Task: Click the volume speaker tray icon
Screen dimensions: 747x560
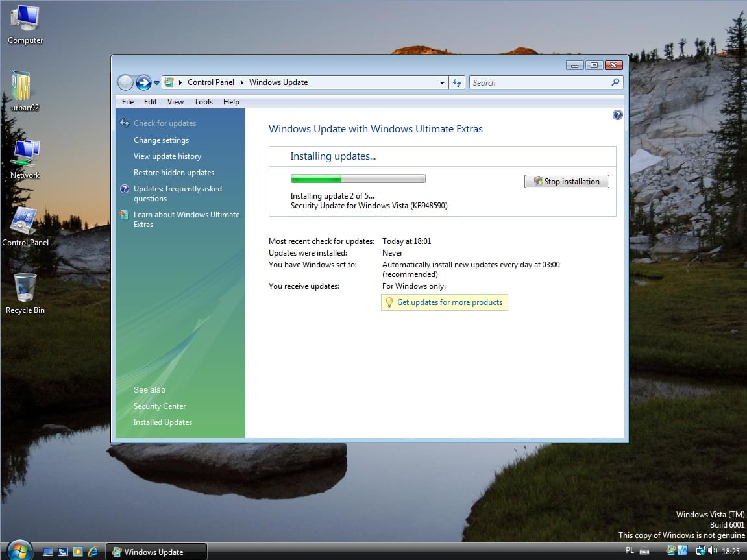Action: tap(713, 550)
